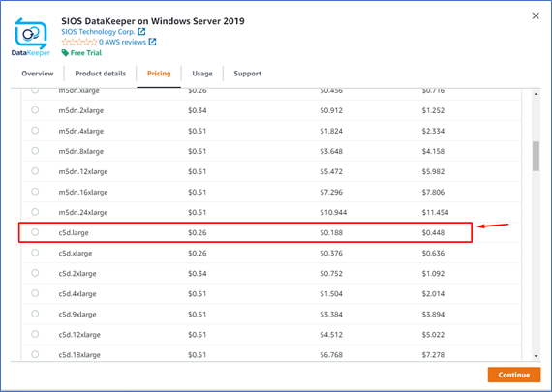Click the scrollbar down arrow
552x392 pixels.
click(536, 356)
